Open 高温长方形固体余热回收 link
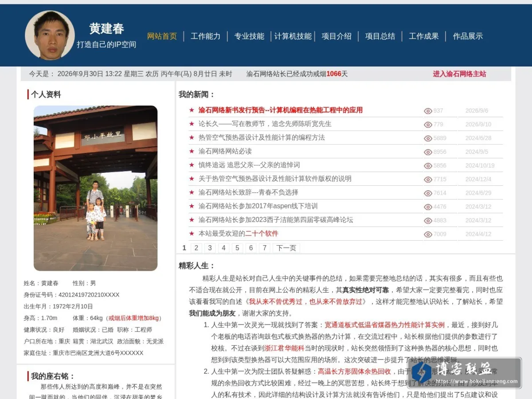The image size is (532, 399). [x=354, y=372]
